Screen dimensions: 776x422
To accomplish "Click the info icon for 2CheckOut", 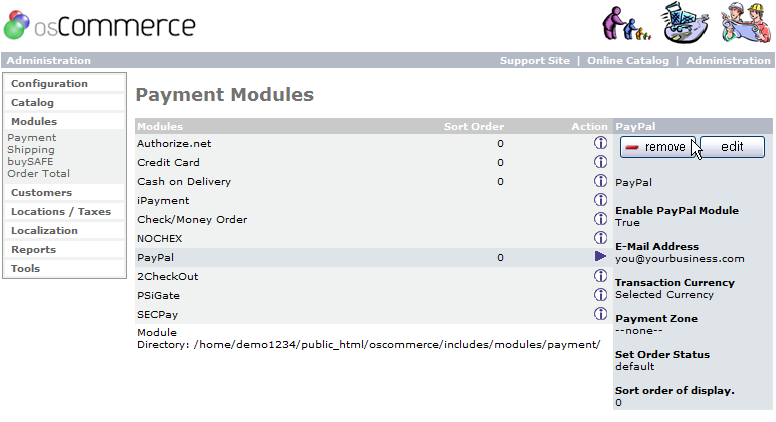I will tap(600, 276).
